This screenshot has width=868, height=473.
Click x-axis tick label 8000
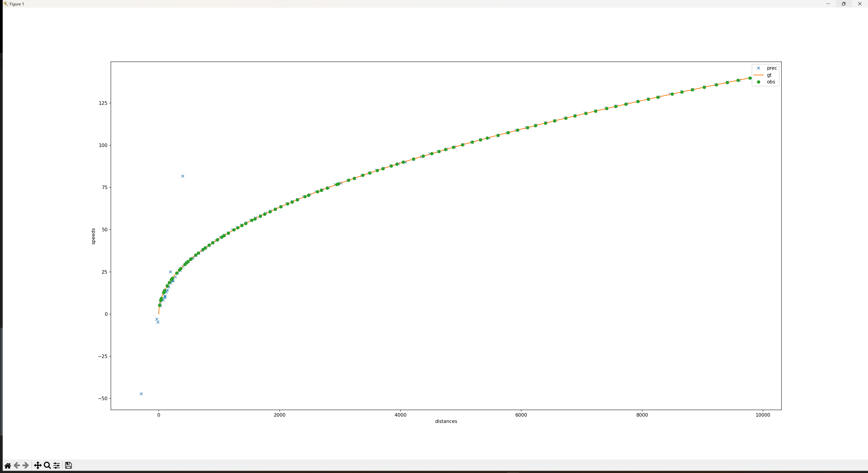tap(642, 415)
